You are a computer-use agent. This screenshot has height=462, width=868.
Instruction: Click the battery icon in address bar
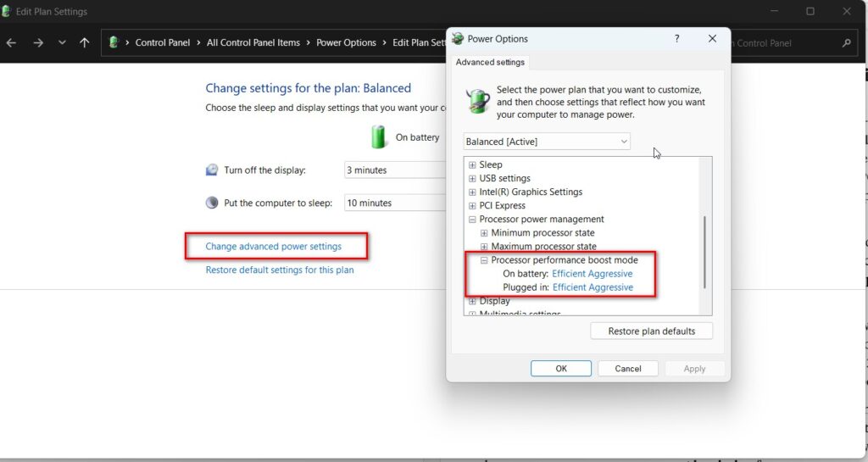coord(114,42)
